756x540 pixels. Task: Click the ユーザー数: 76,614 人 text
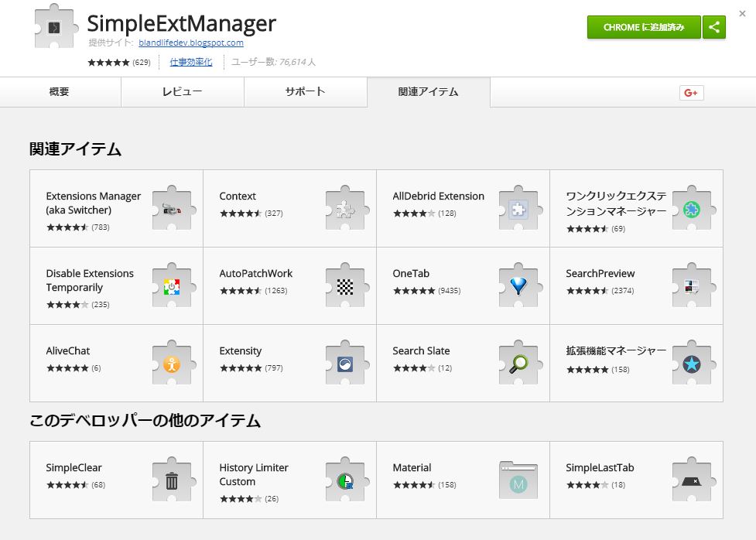click(x=273, y=62)
